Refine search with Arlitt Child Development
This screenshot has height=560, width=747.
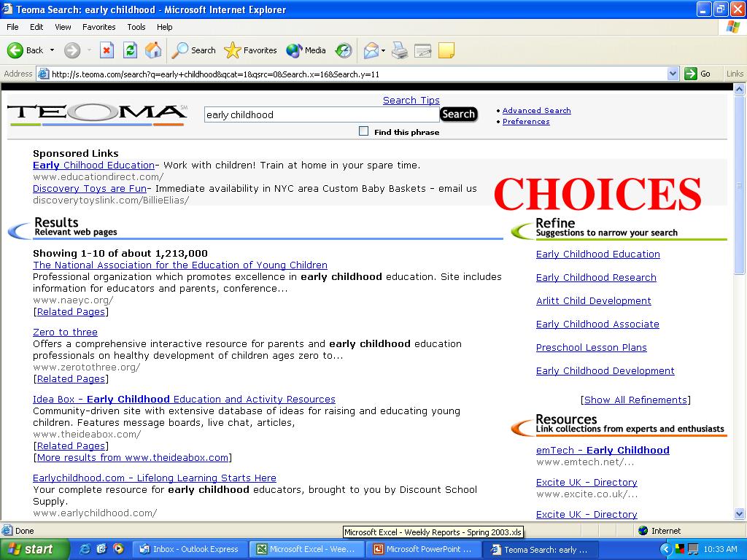594,301
